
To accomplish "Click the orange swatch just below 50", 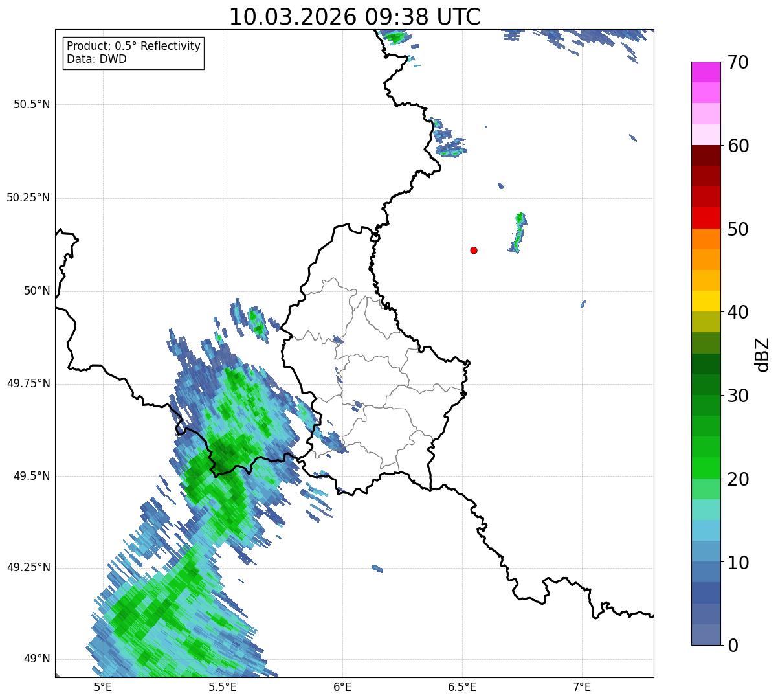I will [706, 239].
